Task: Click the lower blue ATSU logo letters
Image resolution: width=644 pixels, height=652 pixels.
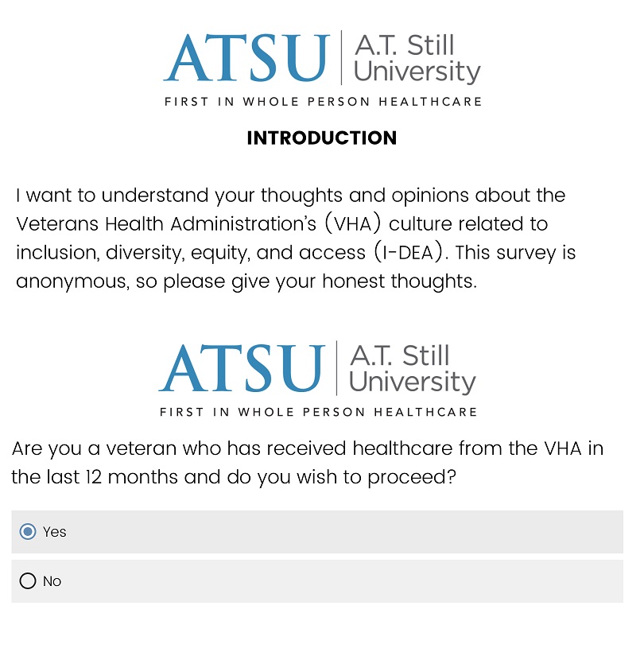Action: (242, 368)
